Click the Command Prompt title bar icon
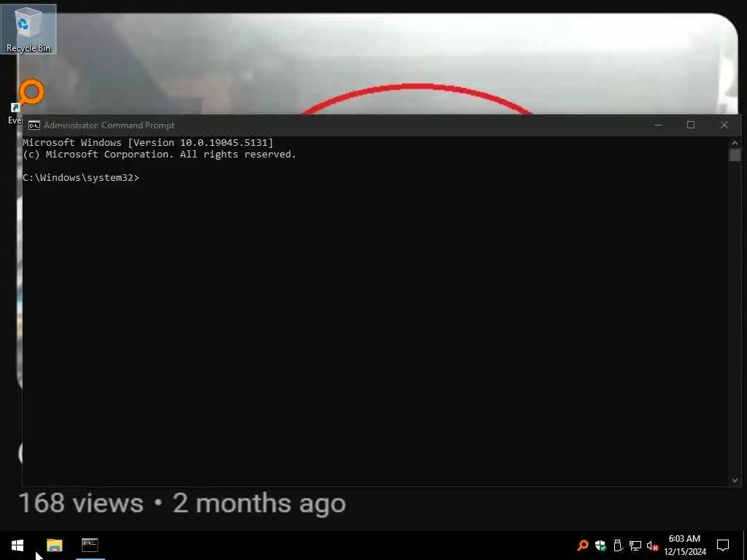 point(34,125)
